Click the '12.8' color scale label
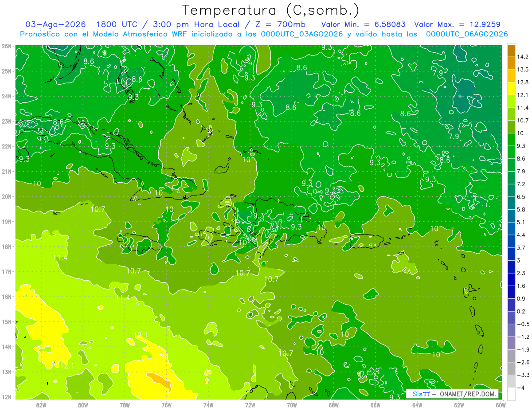This screenshot has height=411, width=532. [x=523, y=82]
